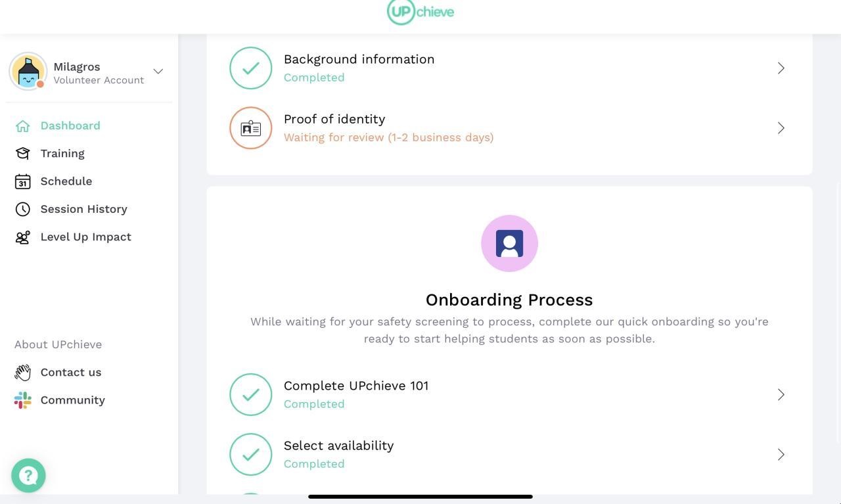Open the help question mark bubble
This screenshot has height=504, width=841.
point(28,475)
